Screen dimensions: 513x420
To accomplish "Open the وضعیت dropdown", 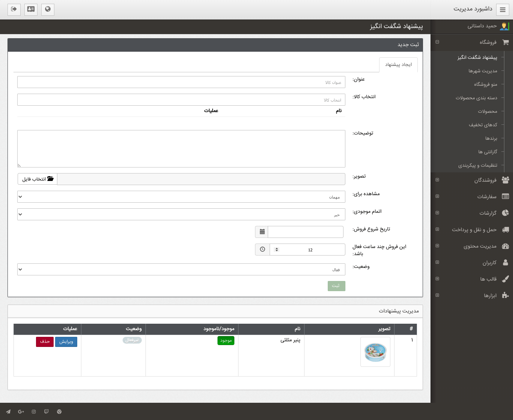I will [181, 269].
